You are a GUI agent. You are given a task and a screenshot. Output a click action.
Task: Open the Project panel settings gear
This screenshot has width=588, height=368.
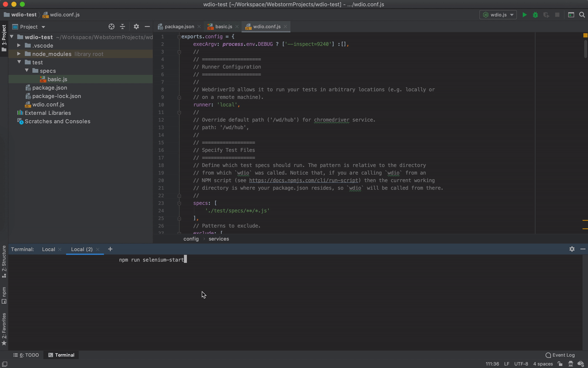pyautogui.click(x=136, y=26)
